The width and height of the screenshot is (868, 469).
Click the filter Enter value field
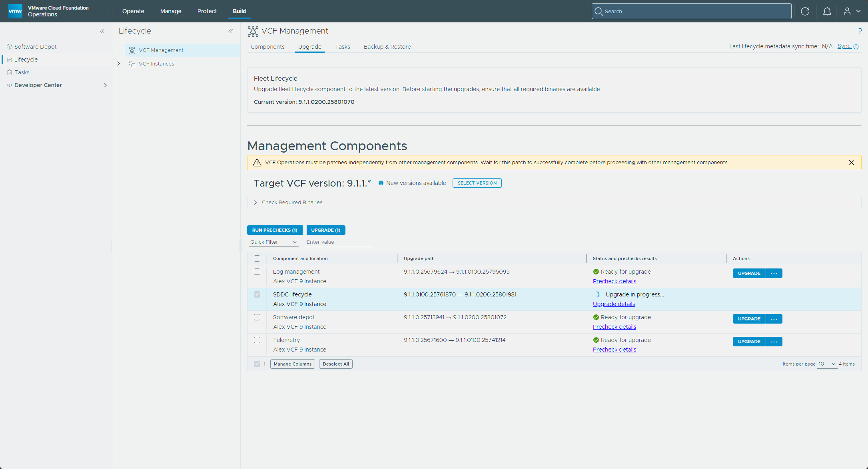(338, 242)
